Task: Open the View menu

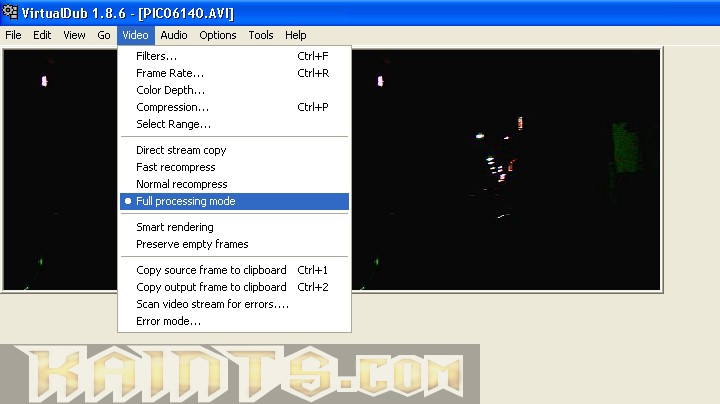Action: click(x=74, y=35)
